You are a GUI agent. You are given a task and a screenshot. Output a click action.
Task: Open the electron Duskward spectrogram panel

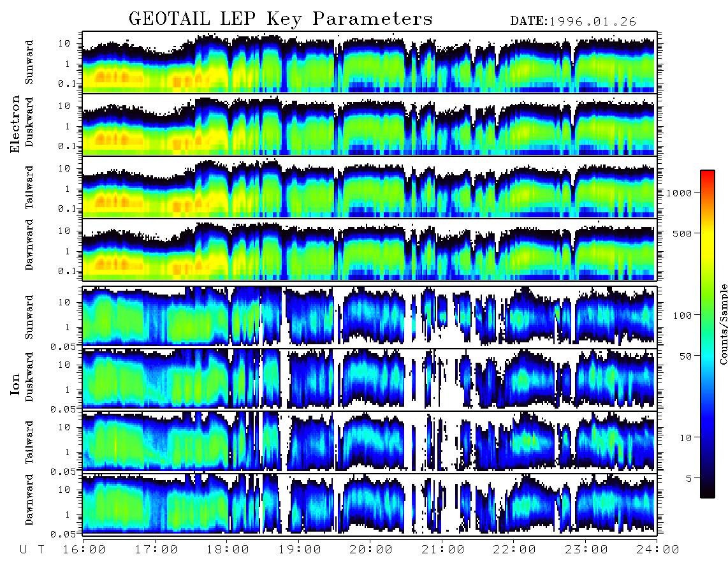pos(370,124)
